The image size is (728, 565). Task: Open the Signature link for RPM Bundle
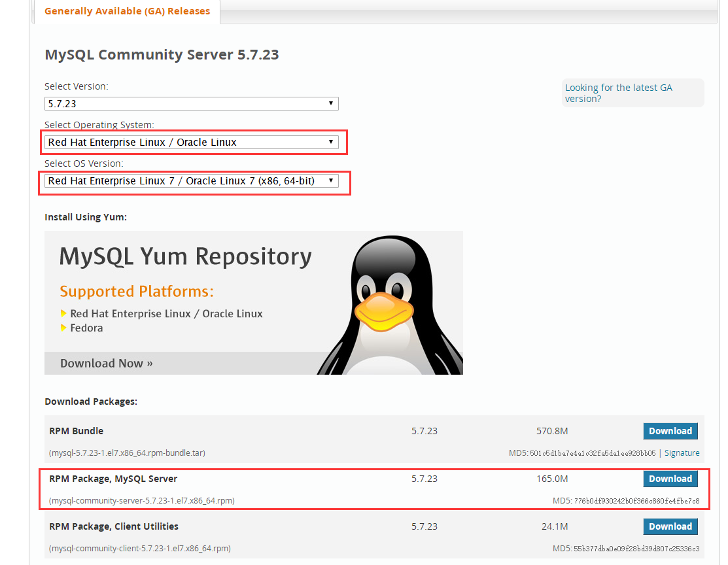[x=682, y=453]
